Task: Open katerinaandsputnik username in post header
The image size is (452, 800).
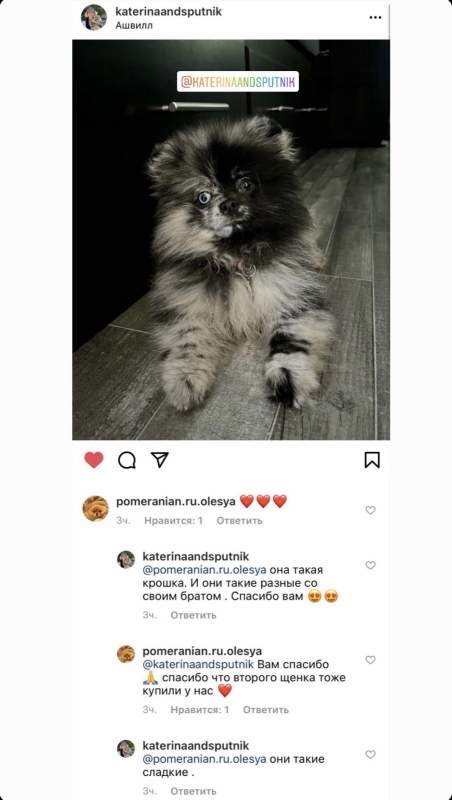Action: (169, 12)
